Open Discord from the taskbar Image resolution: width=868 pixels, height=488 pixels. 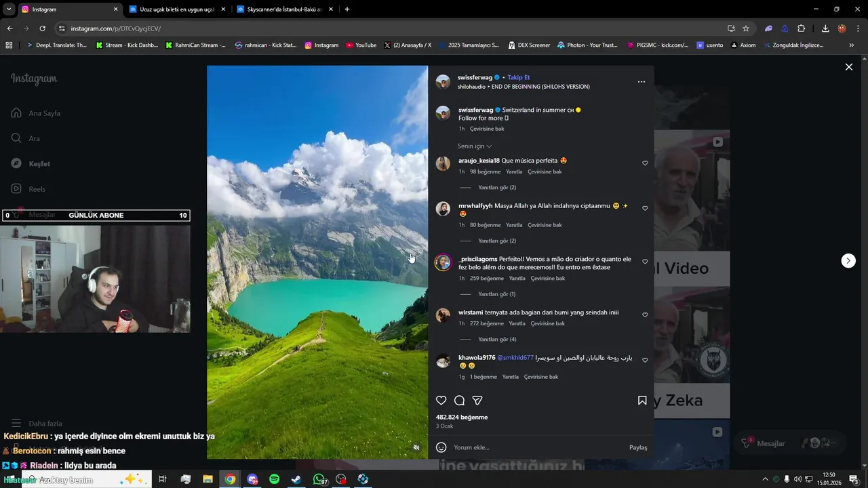pyautogui.click(x=252, y=479)
